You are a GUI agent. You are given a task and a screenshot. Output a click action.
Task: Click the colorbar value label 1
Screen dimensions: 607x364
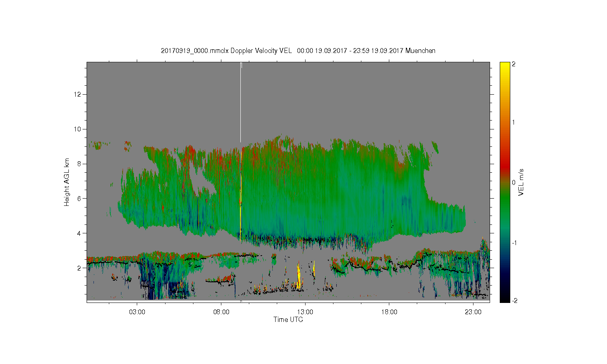tap(514, 122)
